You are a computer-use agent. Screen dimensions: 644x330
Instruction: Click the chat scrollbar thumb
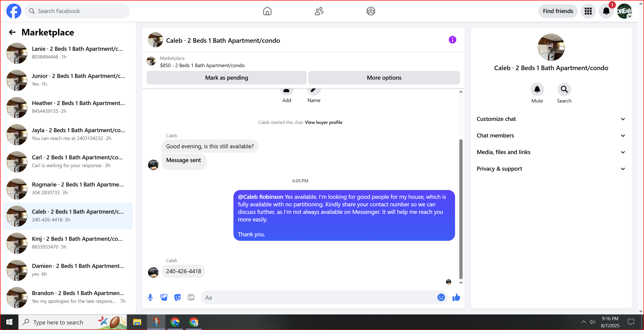[461, 209]
